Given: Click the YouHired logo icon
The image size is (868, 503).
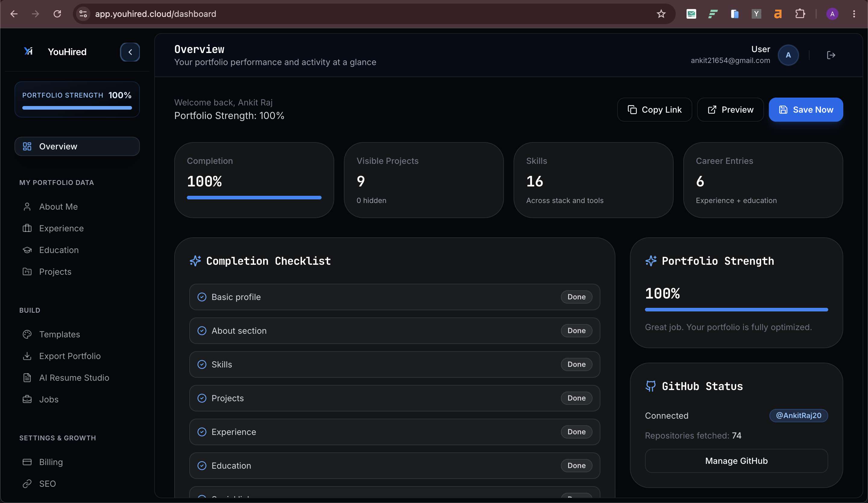Looking at the screenshot, I should pyautogui.click(x=28, y=51).
